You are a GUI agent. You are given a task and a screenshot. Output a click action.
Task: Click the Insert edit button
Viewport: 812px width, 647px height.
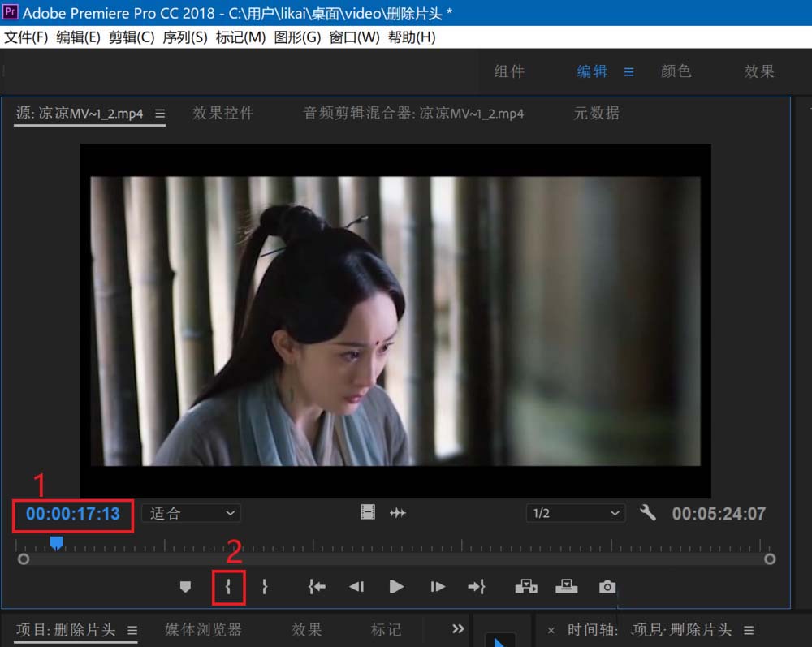526,587
